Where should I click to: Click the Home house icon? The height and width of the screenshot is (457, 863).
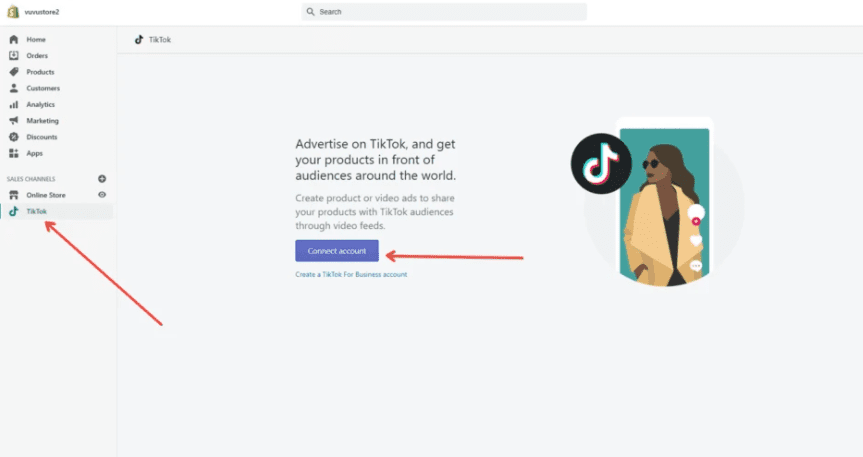click(x=14, y=40)
